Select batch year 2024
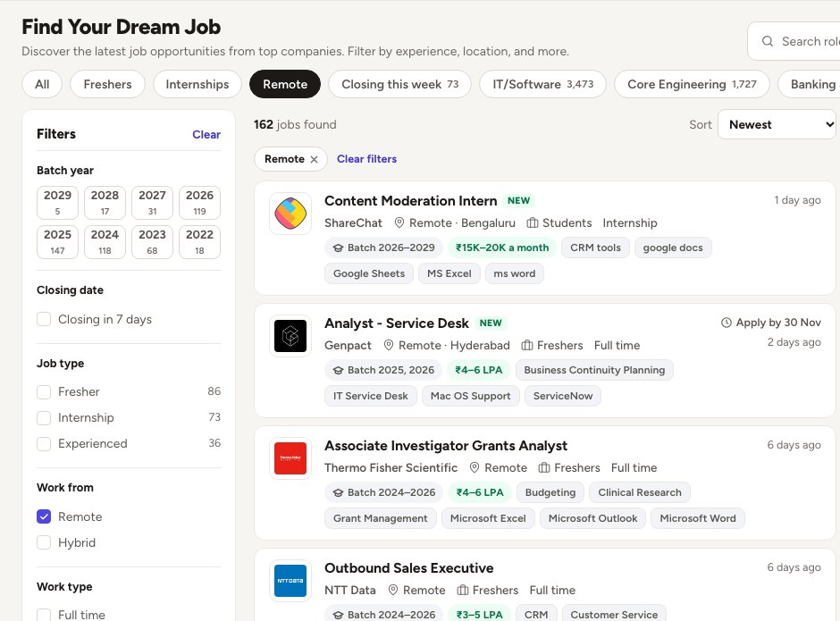The width and height of the screenshot is (840, 621). point(105,241)
